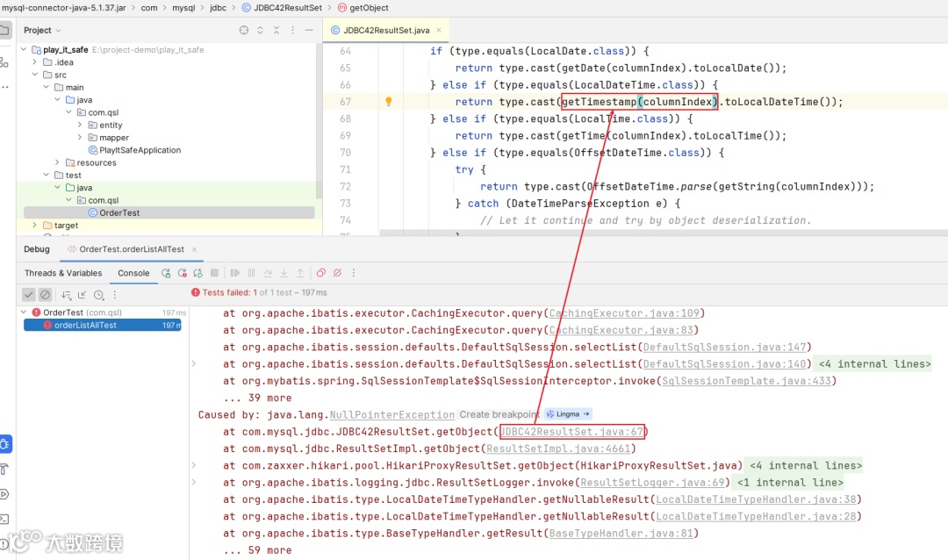Toggle Show Passed checkmark filter
Viewport: 948px width, 560px height.
click(28, 295)
